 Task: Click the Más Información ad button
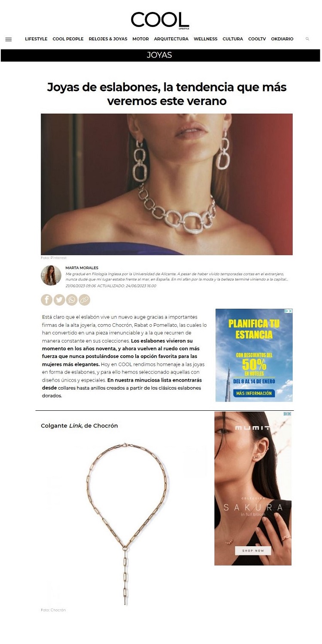[x=254, y=393]
